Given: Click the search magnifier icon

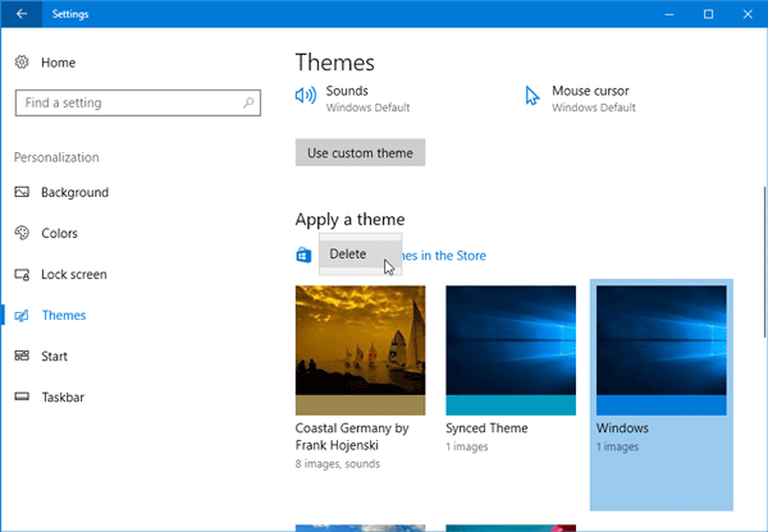Looking at the screenshot, I should click(248, 103).
